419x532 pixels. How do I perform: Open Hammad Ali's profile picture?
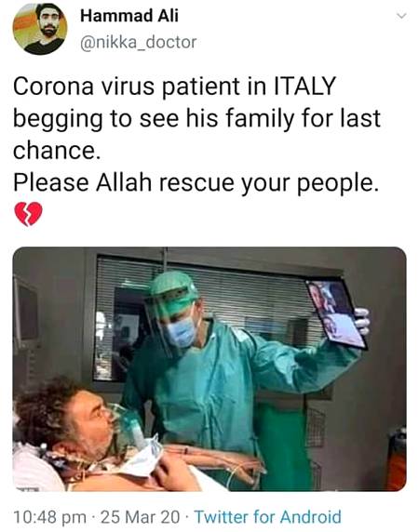coord(40,29)
